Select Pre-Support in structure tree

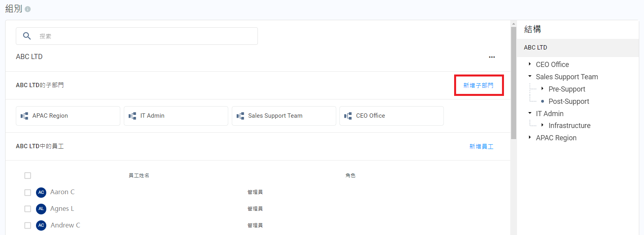coord(567,89)
